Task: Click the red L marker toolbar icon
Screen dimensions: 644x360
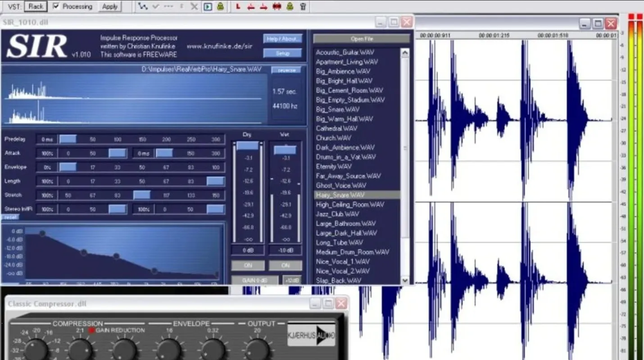Action: coord(238,7)
